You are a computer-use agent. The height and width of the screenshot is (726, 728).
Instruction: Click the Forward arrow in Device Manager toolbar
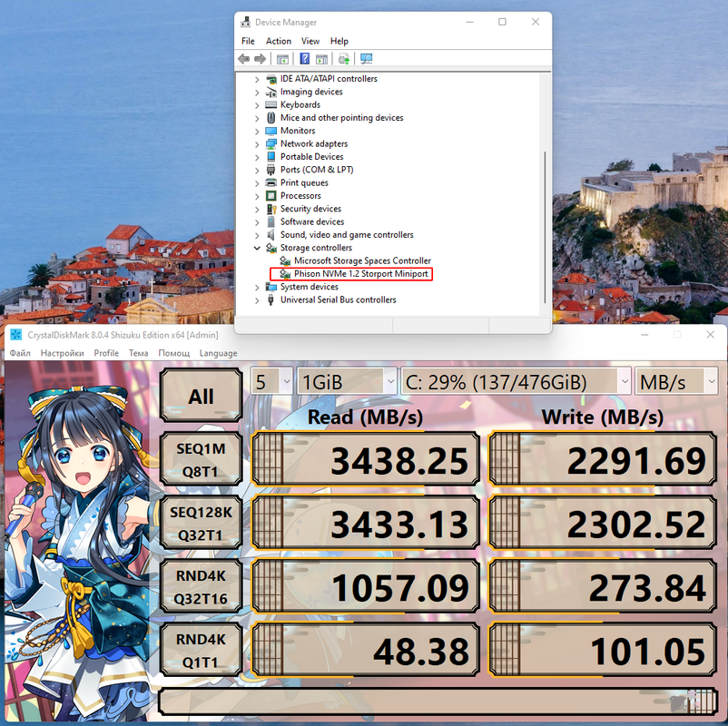(x=260, y=59)
